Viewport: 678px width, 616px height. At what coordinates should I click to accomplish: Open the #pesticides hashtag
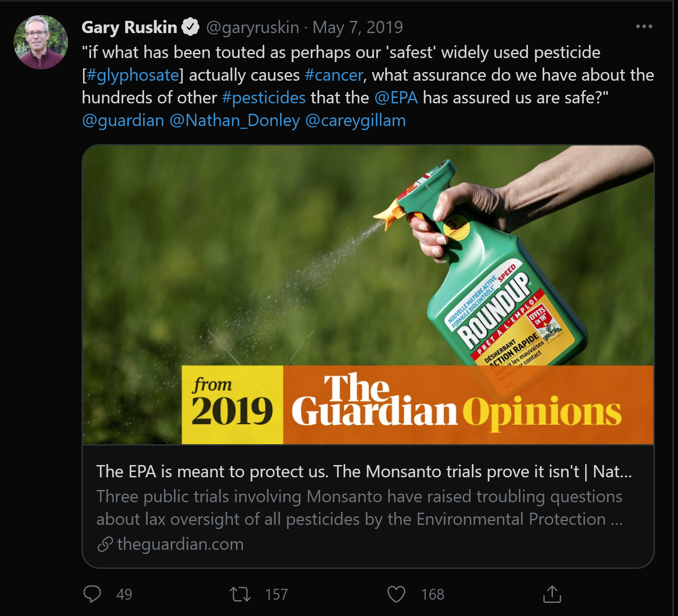[264, 97]
